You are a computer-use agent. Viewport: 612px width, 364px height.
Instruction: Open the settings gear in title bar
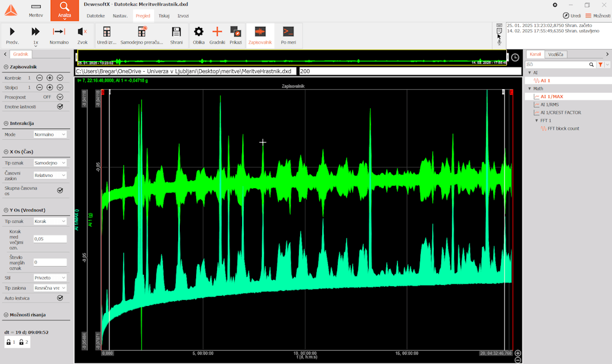(x=555, y=5)
